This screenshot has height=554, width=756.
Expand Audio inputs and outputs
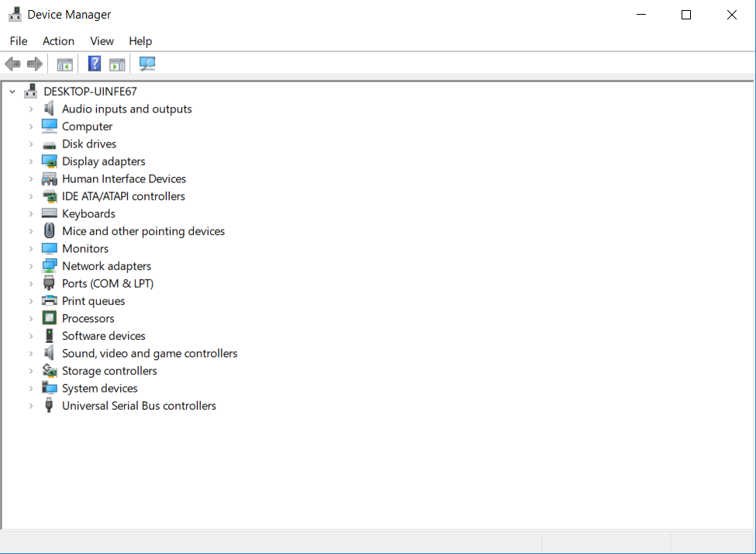31,109
